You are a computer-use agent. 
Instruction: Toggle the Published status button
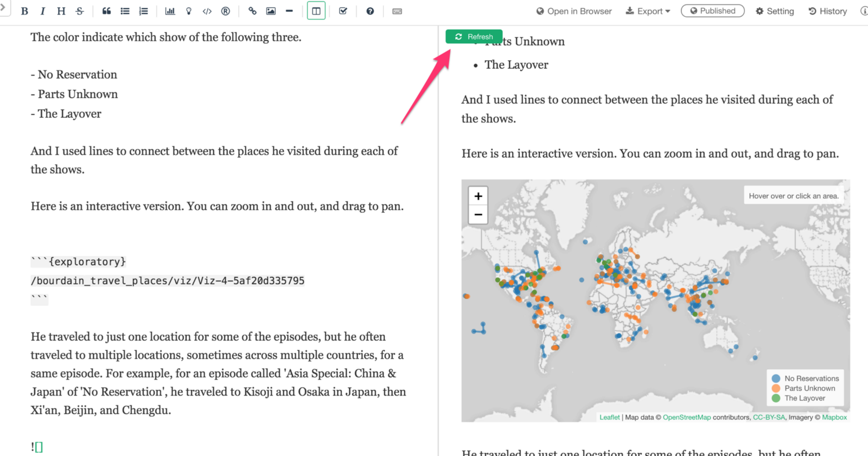(x=712, y=11)
